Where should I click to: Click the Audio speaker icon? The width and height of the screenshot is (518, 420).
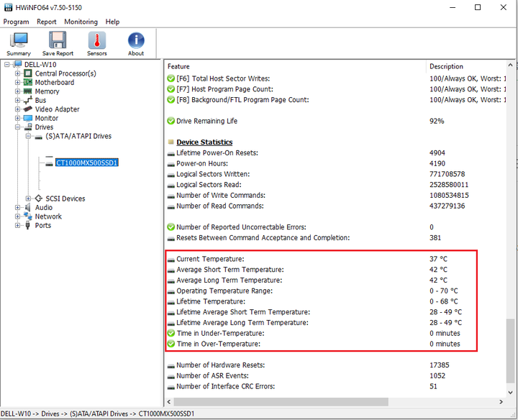[x=28, y=207]
